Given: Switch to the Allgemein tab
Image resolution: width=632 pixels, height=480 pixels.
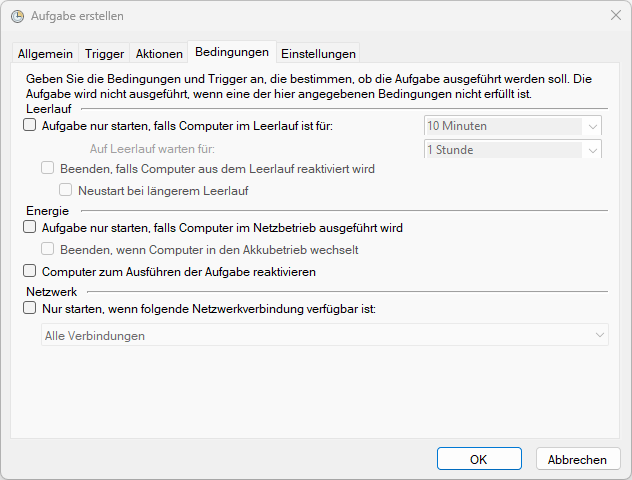Looking at the screenshot, I should point(45,54).
